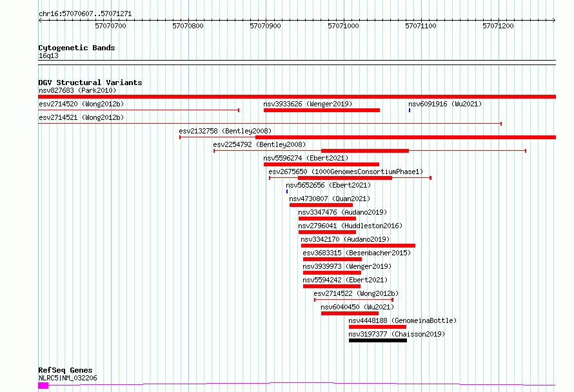Click ruler position 57070900
Viewport: 574px width, 392px height.
(266, 26)
